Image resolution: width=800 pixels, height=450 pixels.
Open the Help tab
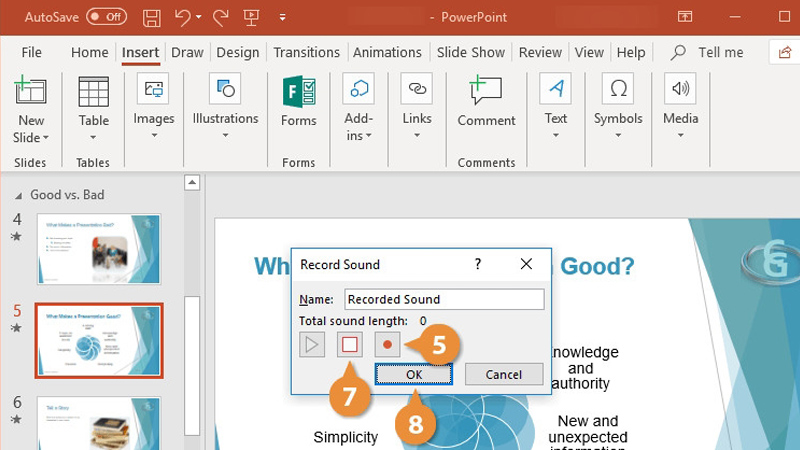(x=631, y=53)
